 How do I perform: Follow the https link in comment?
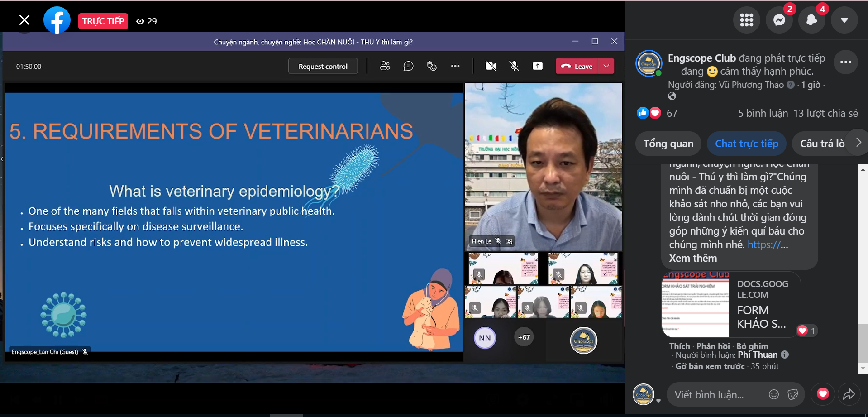coord(768,244)
